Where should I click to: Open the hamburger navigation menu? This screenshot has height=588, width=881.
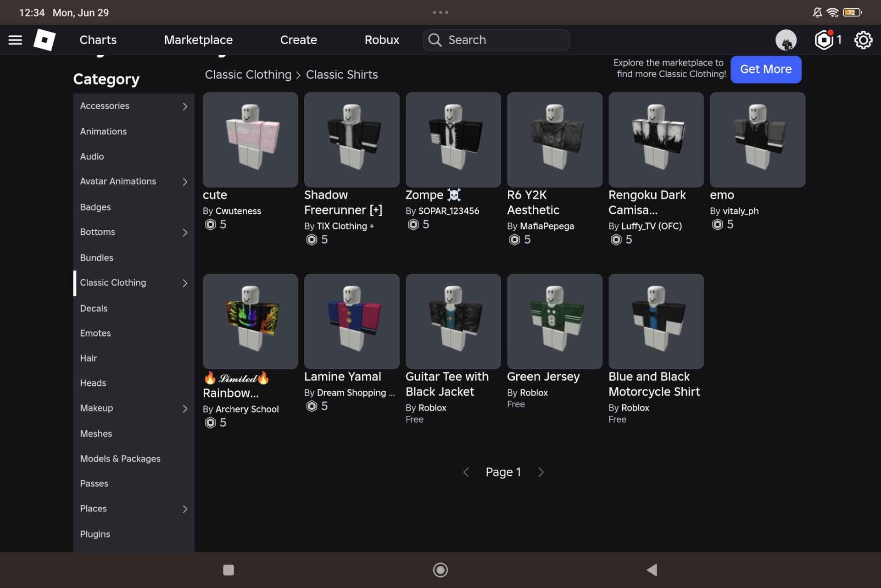point(15,40)
